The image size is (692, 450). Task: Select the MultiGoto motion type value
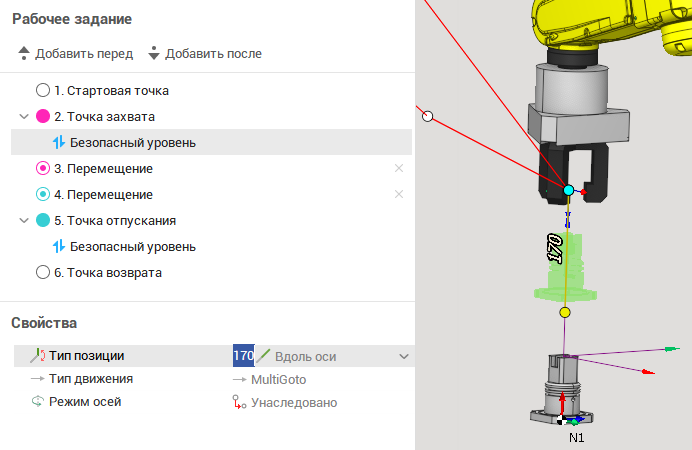tap(278, 379)
